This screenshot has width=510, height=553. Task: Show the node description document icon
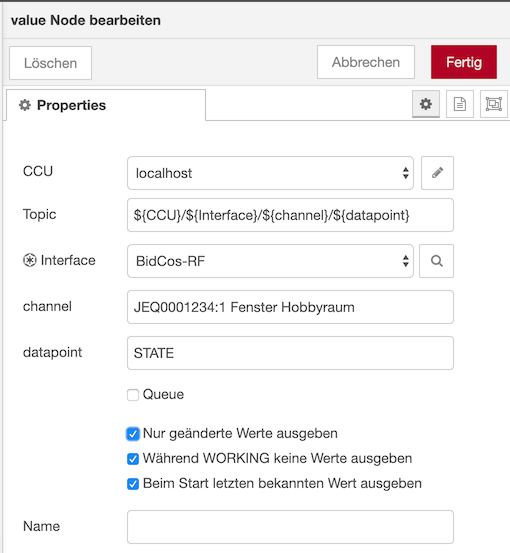click(460, 104)
